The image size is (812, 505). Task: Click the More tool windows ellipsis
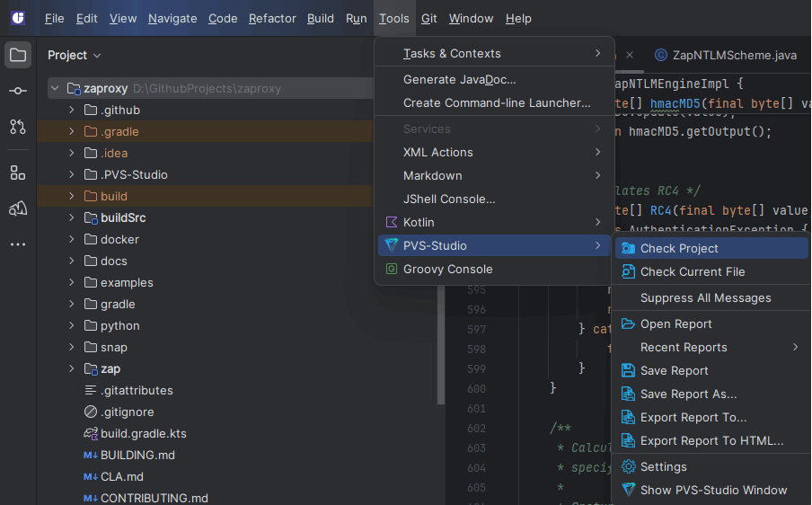[x=18, y=244]
